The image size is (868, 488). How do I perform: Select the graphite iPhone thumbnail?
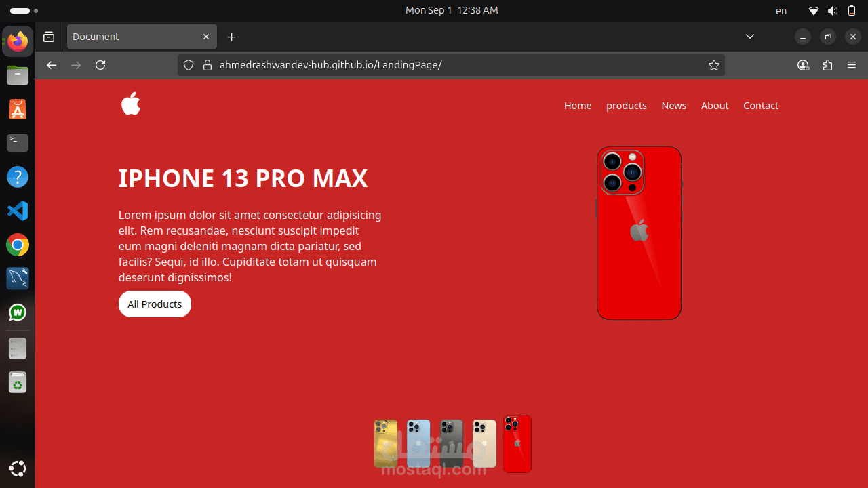[x=452, y=444]
